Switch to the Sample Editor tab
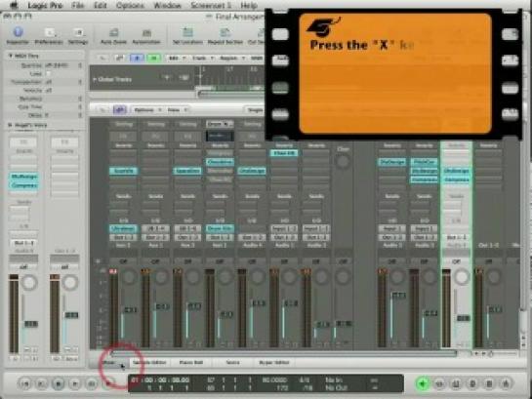 point(149,362)
